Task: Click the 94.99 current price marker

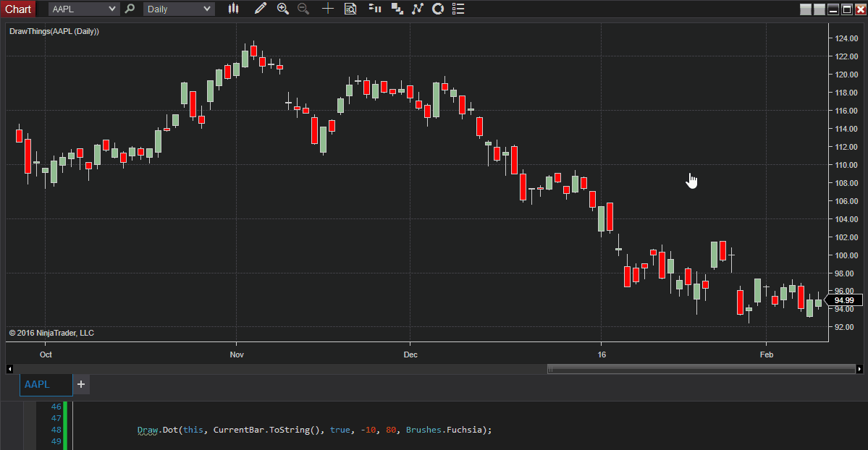Action: pyautogui.click(x=843, y=300)
